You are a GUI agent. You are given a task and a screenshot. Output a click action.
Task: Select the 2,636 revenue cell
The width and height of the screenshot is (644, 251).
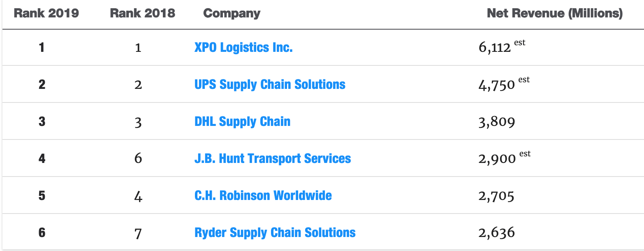[x=497, y=233]
